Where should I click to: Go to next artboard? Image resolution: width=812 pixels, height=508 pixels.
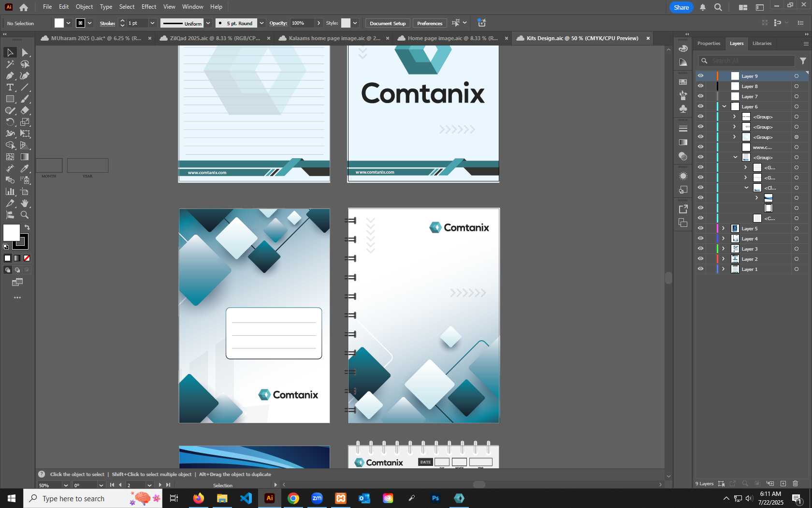tap(160, 485)
